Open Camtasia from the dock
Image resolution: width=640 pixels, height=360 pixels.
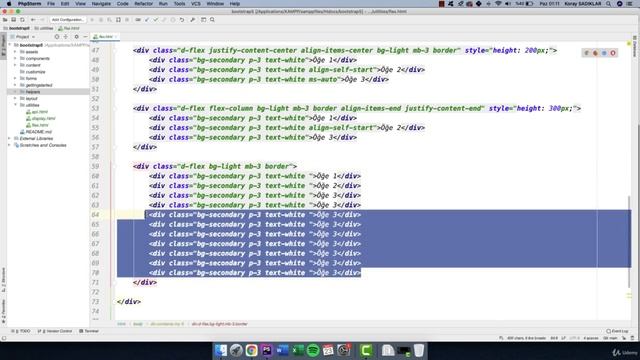pos(366,350)
